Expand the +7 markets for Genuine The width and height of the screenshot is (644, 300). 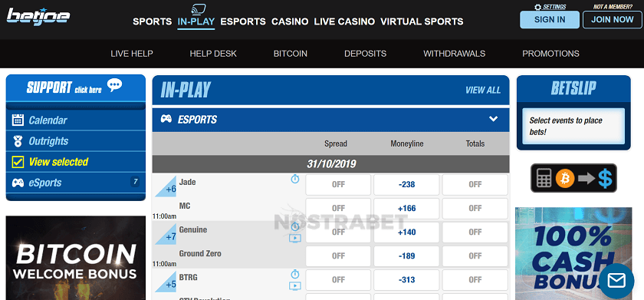[x=166, y=234]
